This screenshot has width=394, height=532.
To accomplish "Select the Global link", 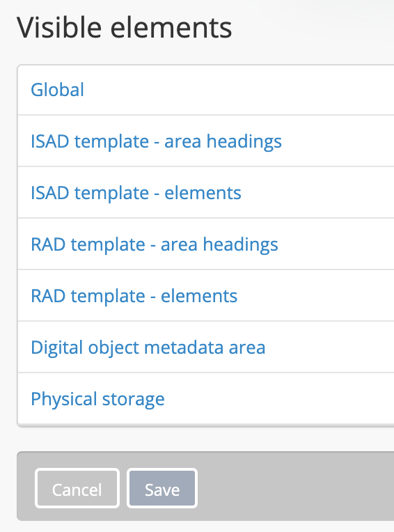I will [57, 90].
